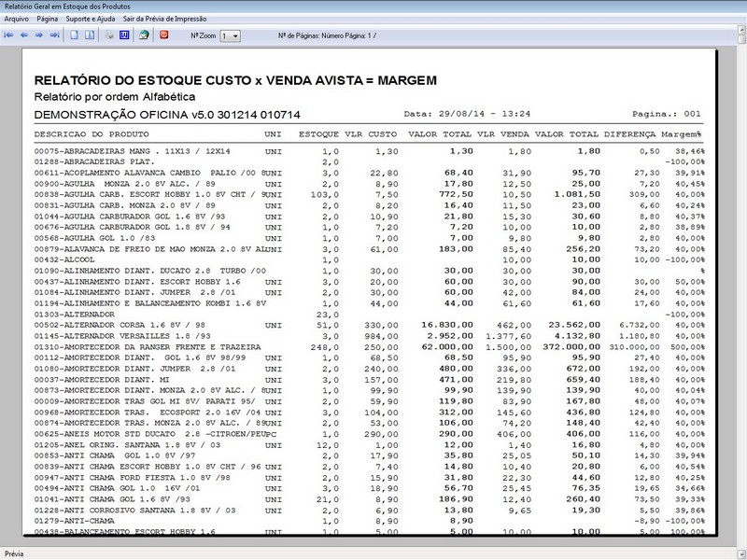Click the Margem% column header
Image resolution: width=747 pixels, height=560 pixels.
(x=682, y=134)
